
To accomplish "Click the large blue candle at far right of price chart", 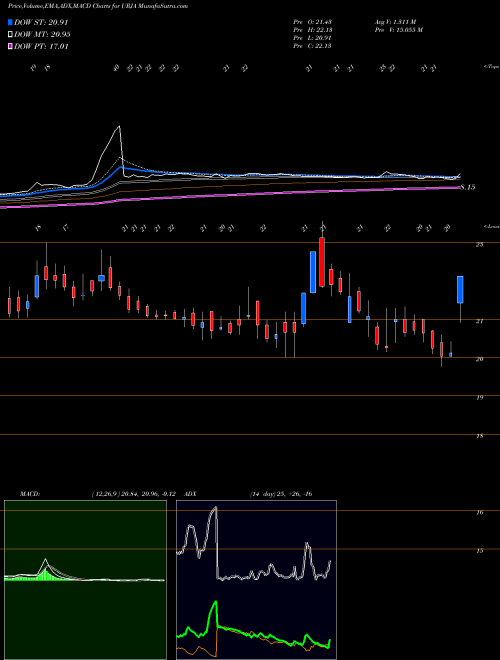I will pos(460,290).
